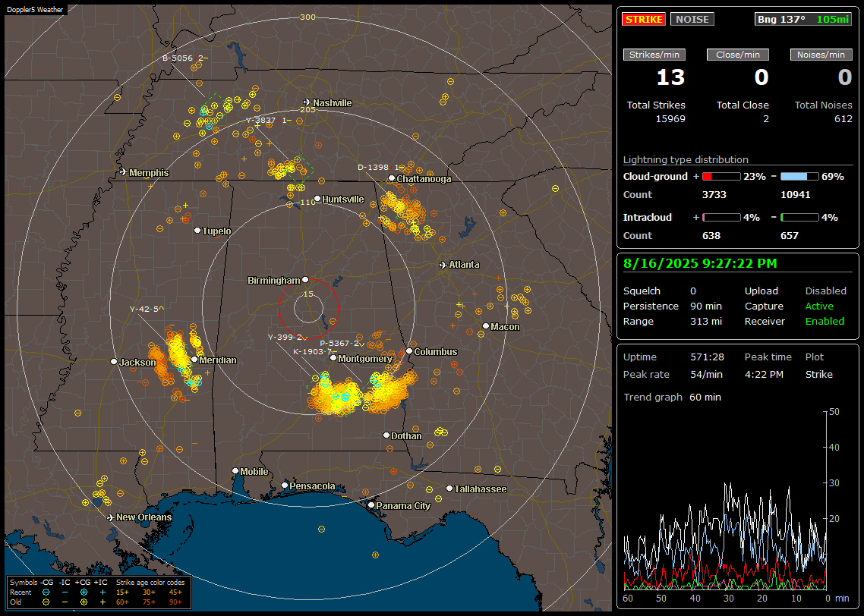Viewport: 864px width, 616px height.
Task: Click the Receiver Enabled status value
Action: click(825, 321)
